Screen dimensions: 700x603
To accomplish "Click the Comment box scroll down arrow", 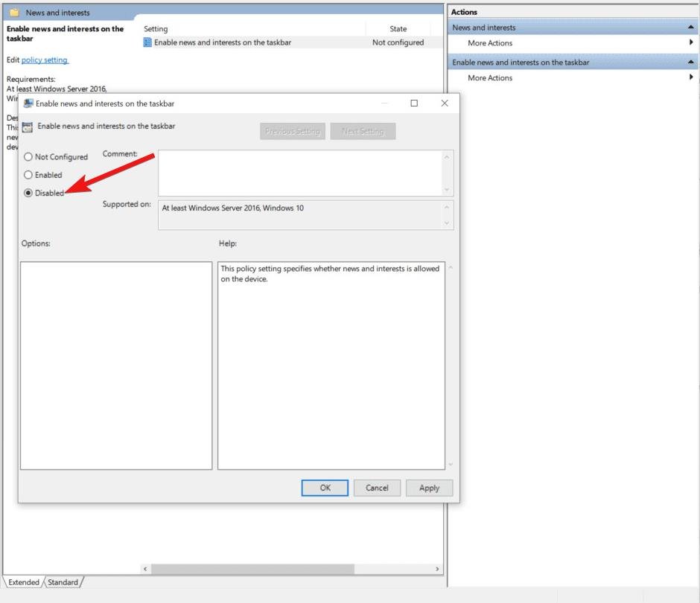I will [447, 190].
